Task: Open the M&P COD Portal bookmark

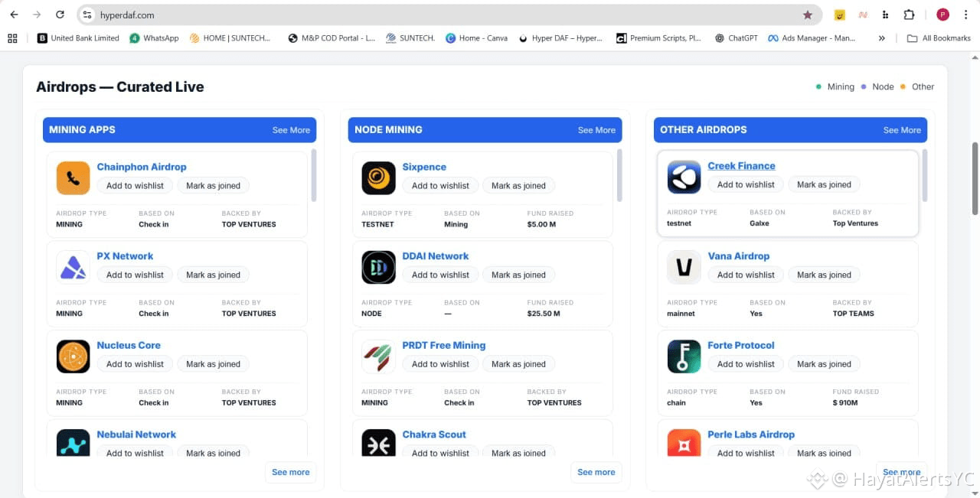Action: (x=332, y=37)
